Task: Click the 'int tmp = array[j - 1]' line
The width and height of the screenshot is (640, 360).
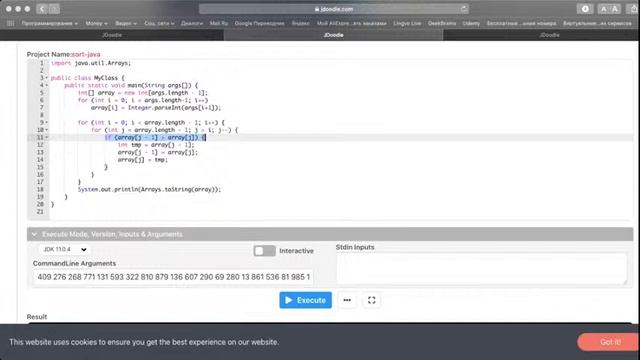Action: coord(156,145)
